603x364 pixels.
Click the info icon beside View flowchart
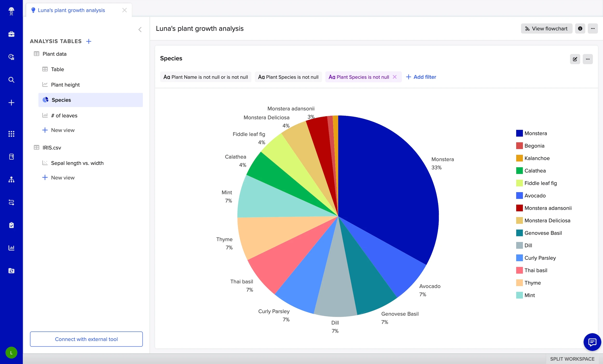point(580,29)
